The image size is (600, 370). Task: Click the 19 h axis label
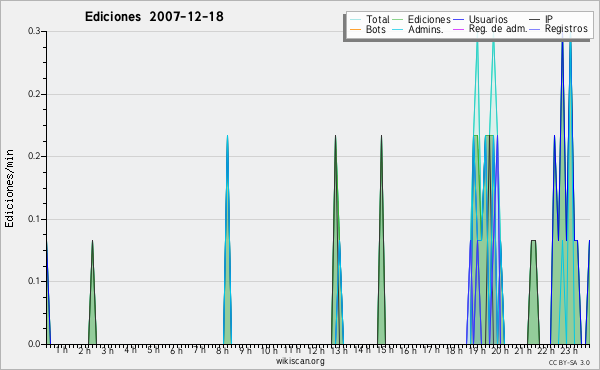477,350
